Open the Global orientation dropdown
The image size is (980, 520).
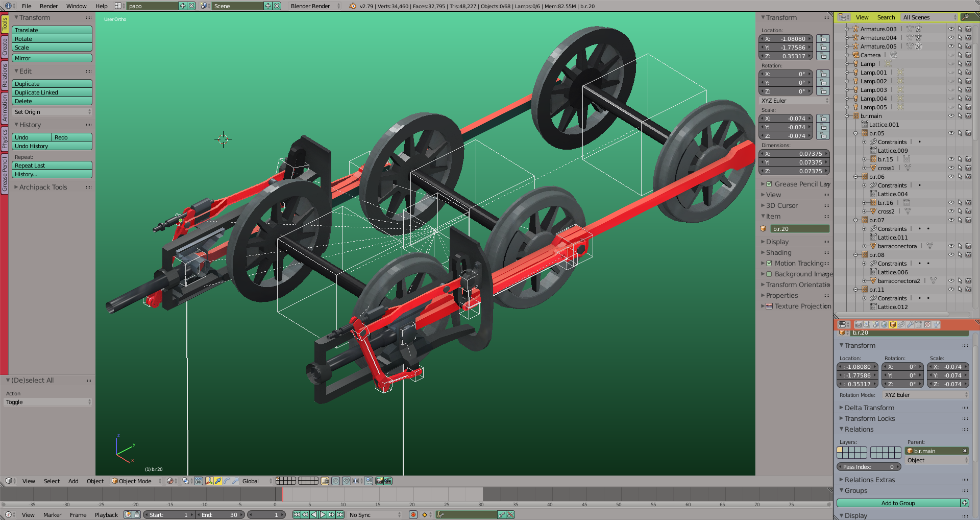257,481
